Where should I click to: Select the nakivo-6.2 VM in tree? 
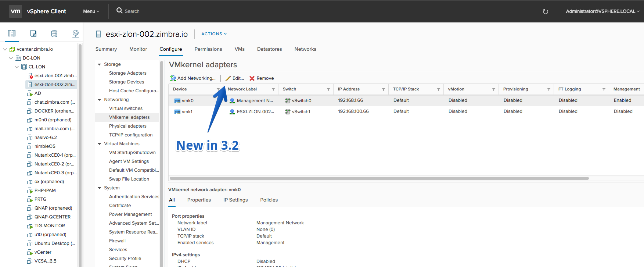[46, 138]
